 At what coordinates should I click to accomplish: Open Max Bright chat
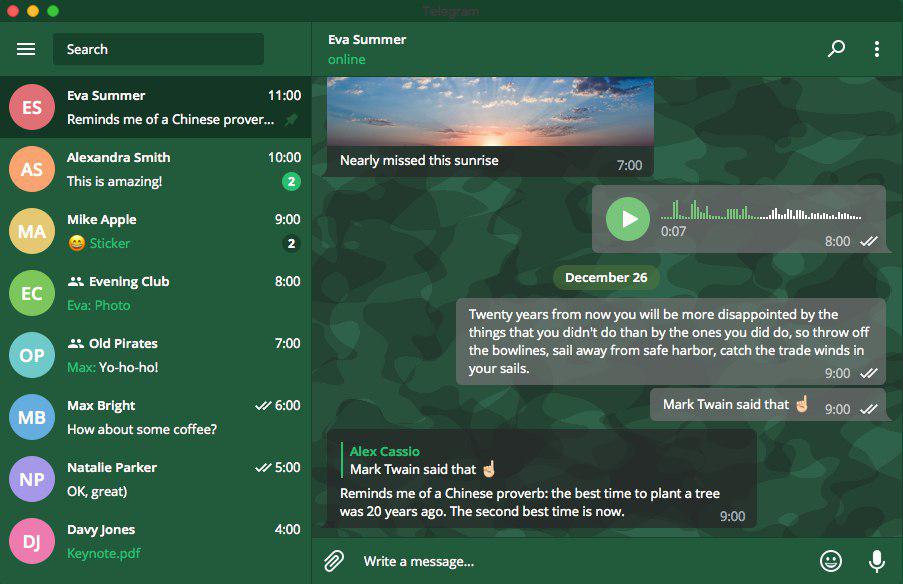pyautogui.click(x=155, y=417)
